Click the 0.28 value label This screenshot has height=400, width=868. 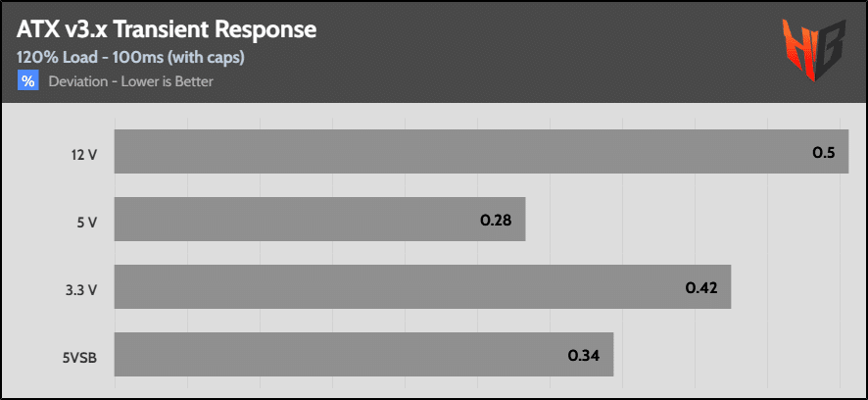(x=496, y=220)
